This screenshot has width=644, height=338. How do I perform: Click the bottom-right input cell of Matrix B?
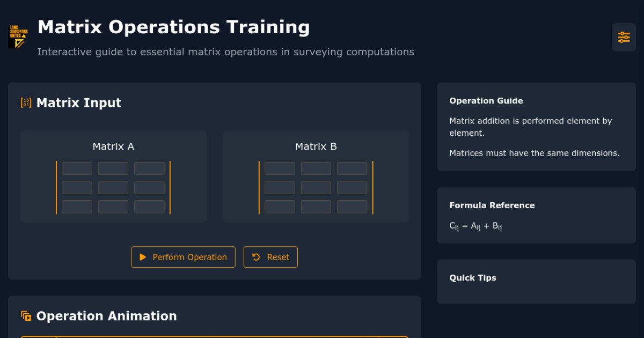pyautogui.click(x=352, y=207)
